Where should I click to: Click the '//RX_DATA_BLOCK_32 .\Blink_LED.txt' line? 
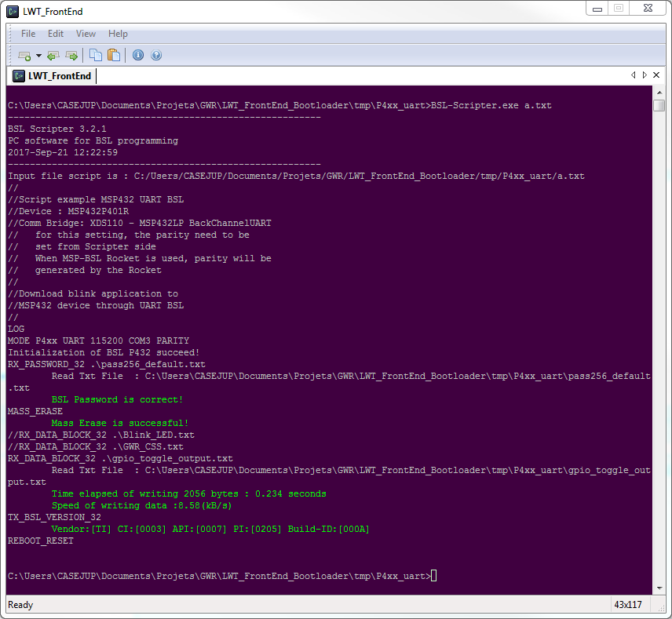tap(101, 435)
